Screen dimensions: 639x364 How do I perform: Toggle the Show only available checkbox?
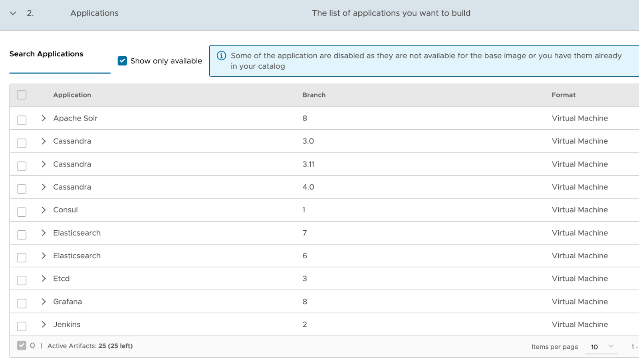(122, 61)
